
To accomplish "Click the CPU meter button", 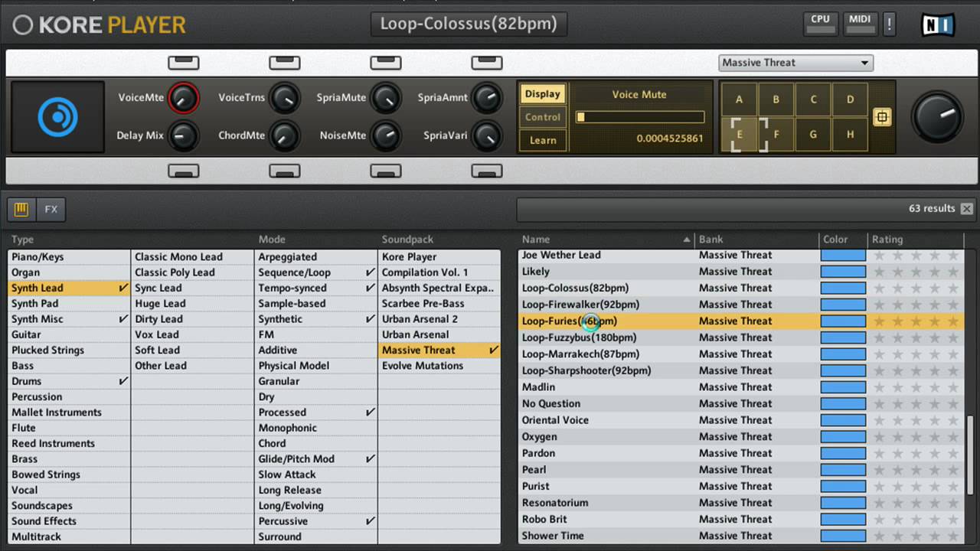I will pyautogui.click(x=820, y=24).
